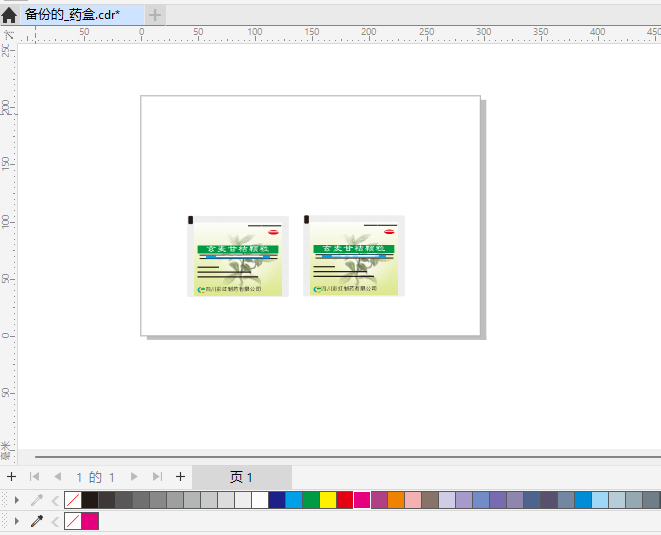Click the ruler origin corner icon
This screenshot has width=661, height=535.
8,35
